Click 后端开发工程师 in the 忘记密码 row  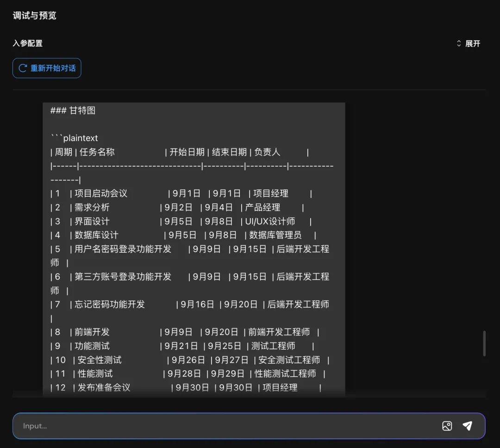[298, 304]
